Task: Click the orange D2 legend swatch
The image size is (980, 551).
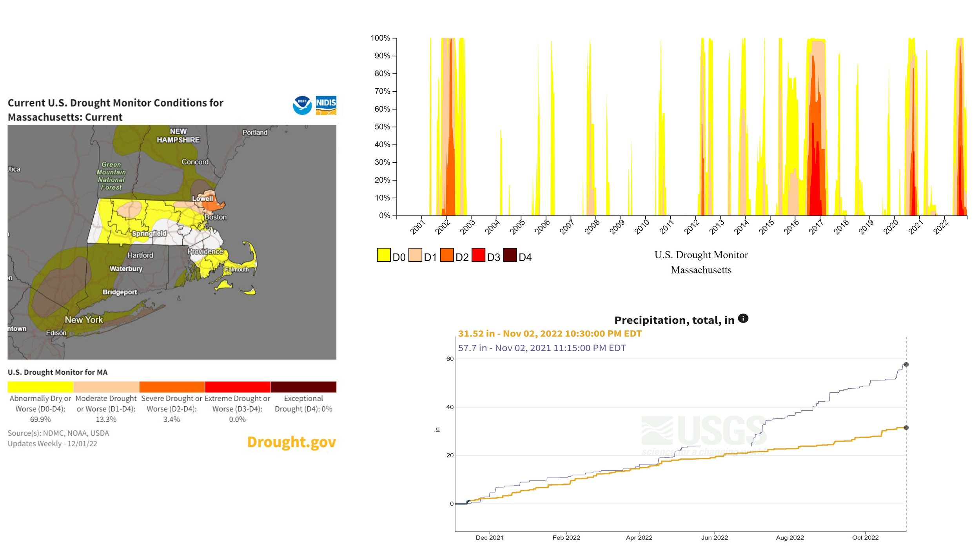Action: click(446, 255)
